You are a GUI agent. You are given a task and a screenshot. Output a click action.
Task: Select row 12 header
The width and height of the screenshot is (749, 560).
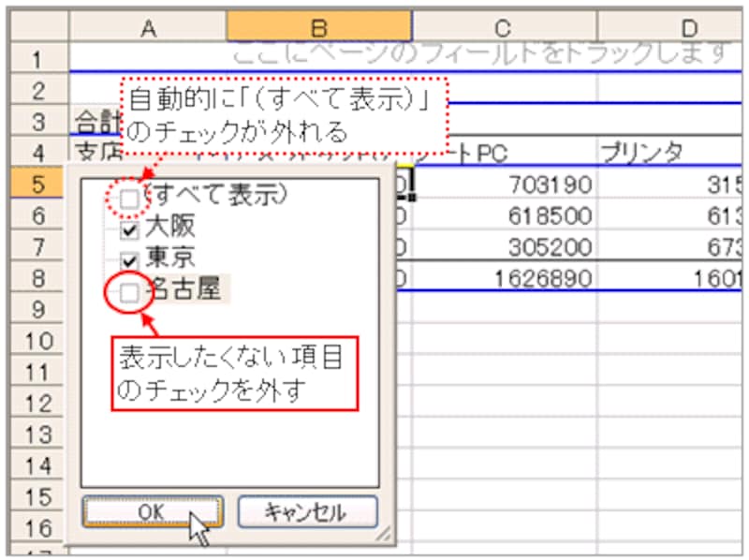coord(37,403)
